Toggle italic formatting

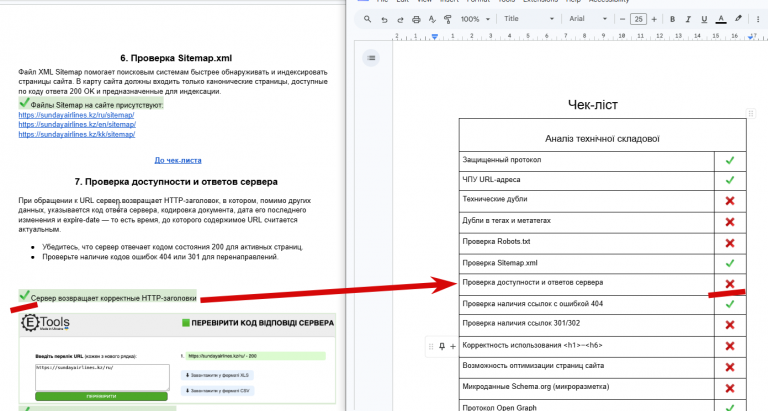coord(688,19)
